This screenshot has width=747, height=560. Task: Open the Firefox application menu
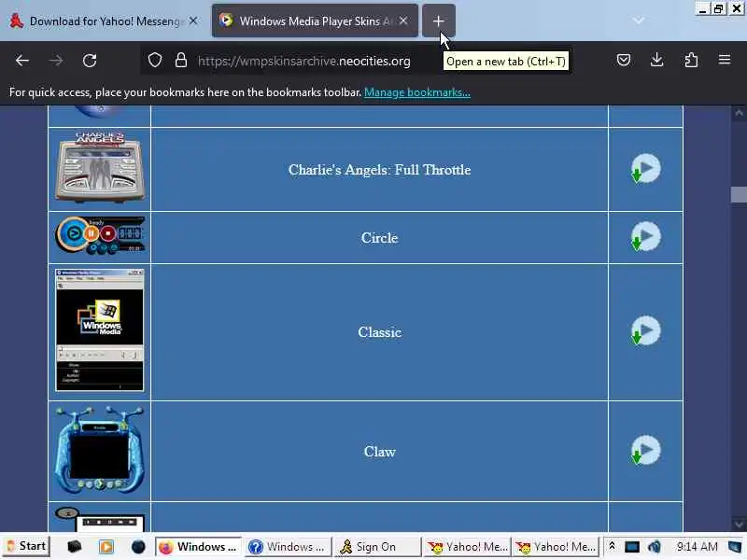(725, 60)
